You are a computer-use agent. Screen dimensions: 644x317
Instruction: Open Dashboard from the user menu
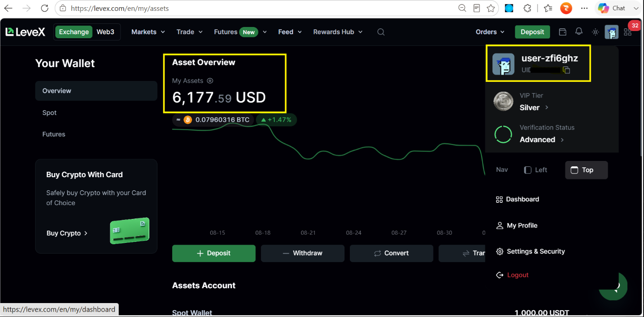517,199
